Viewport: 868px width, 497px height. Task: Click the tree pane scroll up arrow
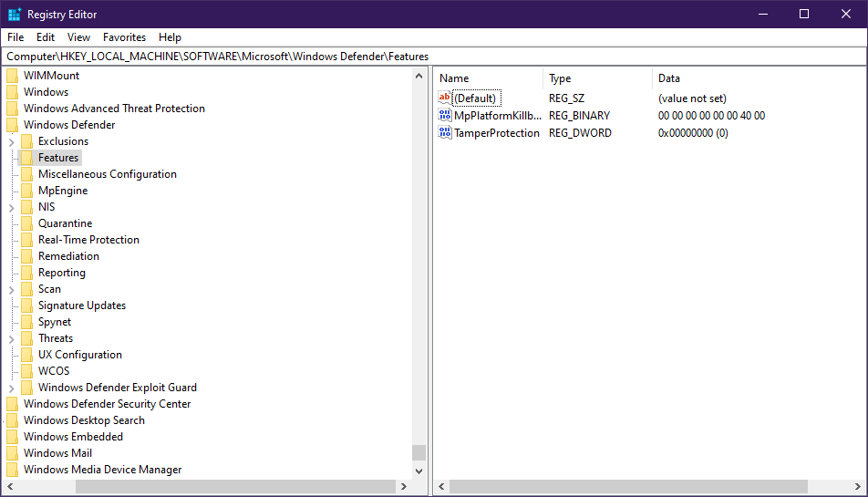click(419, 76)
